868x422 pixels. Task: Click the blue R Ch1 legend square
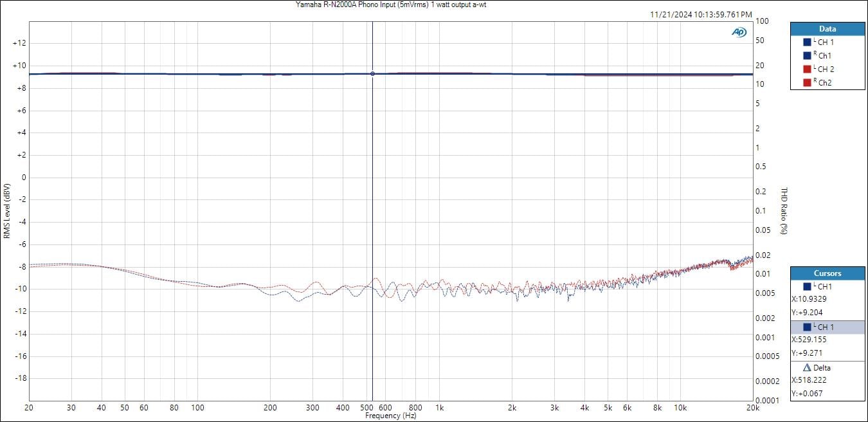[x=807, y=55]
